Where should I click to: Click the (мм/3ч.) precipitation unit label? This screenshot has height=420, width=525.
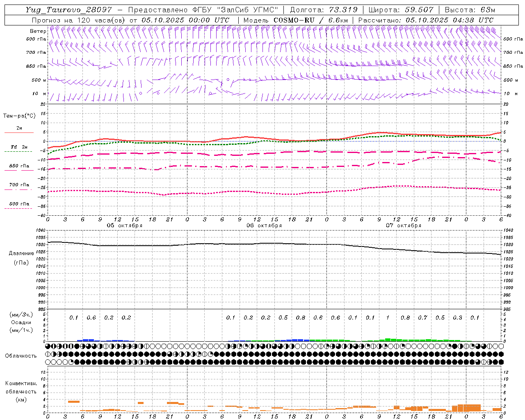[21, 315]
